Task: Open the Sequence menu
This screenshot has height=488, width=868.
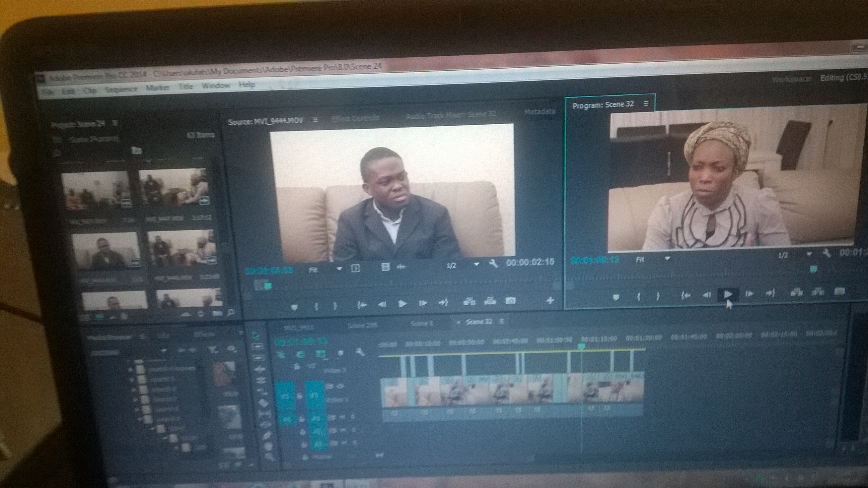Action: pos(121,90)
